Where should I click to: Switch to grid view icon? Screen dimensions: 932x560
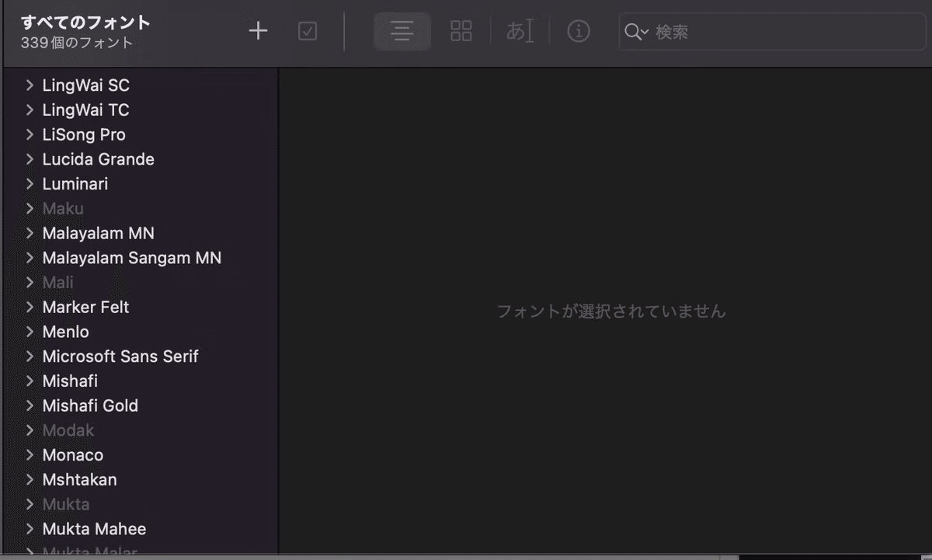[461, 31]
